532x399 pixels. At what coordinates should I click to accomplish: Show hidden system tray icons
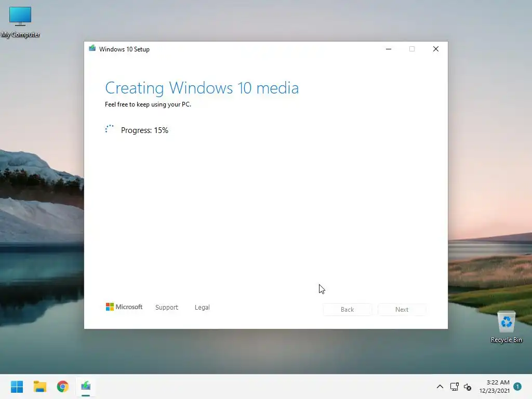pyautogui.click(x=440, y=387)
